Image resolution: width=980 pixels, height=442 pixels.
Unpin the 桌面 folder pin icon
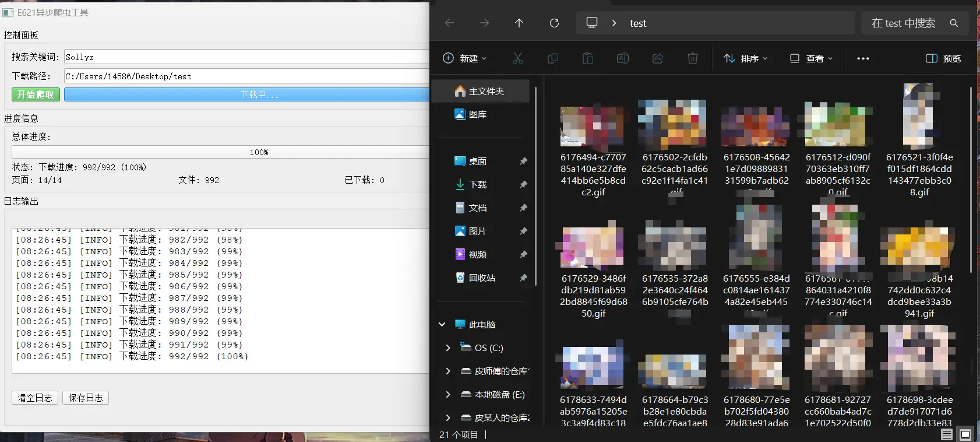pos(523,162)
